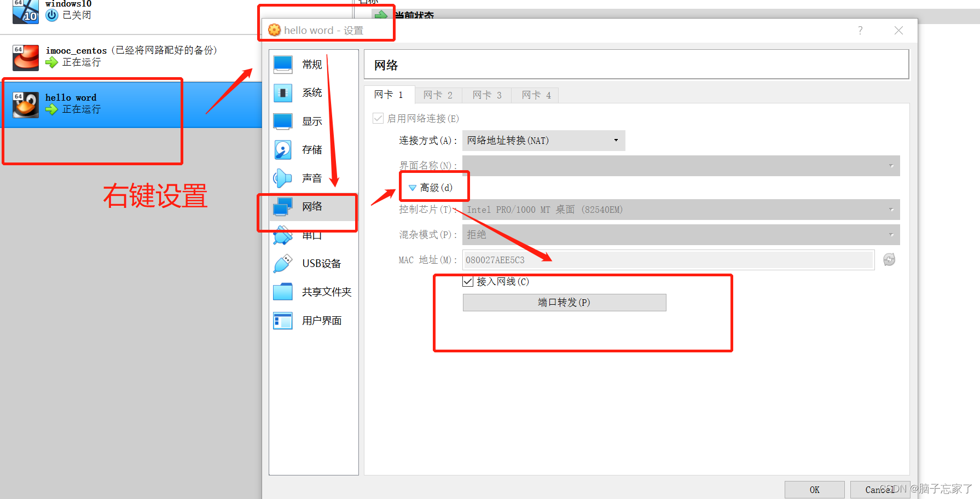
Task: Click 端口转发 port forwarding button
Action: [564, 303]
